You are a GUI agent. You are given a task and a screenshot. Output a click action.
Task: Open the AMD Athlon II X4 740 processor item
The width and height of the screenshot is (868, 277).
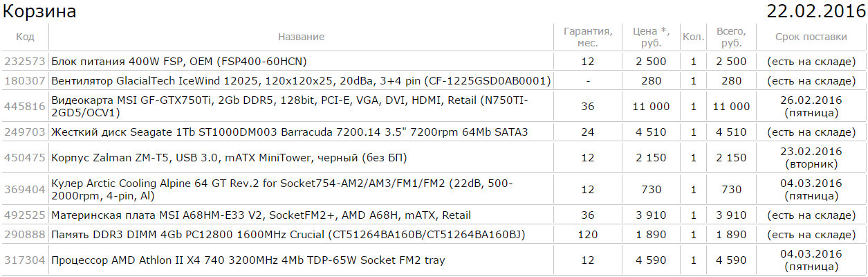tap(248, 260)
